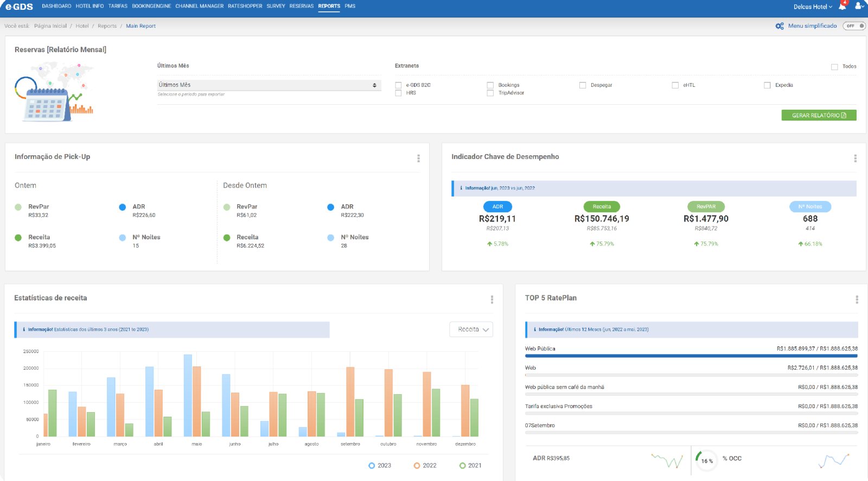The height and width of the screenshot is (481, 868).
Task: Click the Hotel breadcrumb link
Action: pyautogui.click(x=82, y=26)
